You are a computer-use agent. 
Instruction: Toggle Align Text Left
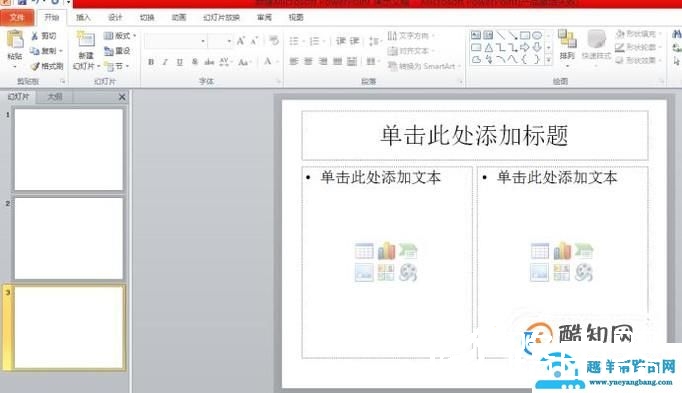click(x=294, y=62)
